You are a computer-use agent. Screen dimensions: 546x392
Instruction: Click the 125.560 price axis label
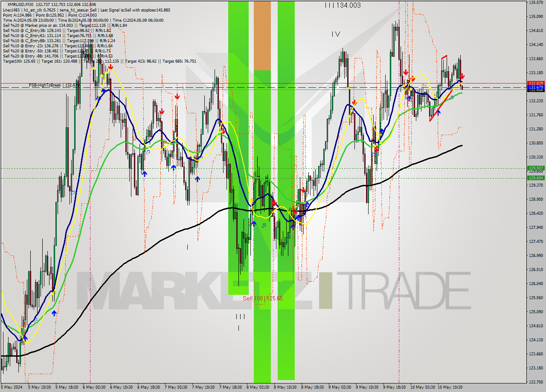tap(535, 298)
